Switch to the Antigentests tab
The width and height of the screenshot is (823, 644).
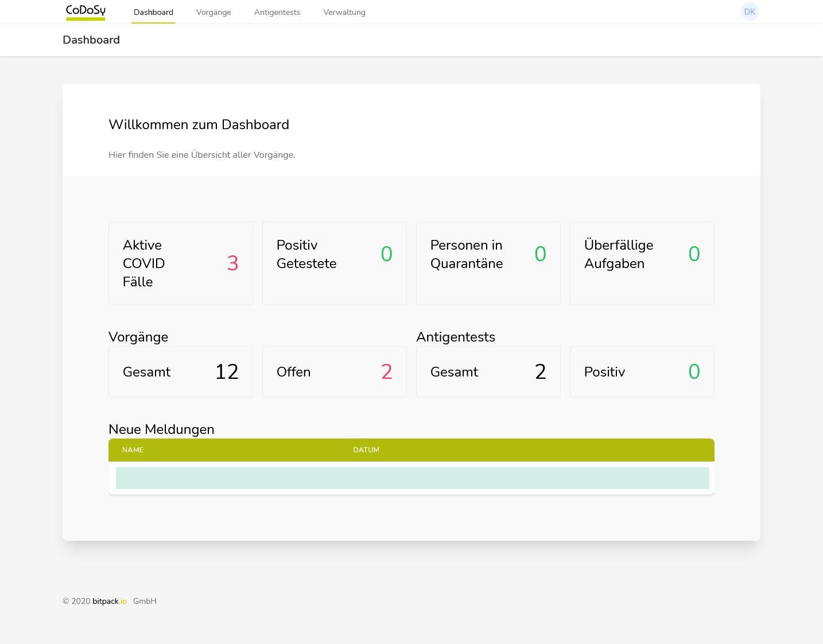[277, 12]
